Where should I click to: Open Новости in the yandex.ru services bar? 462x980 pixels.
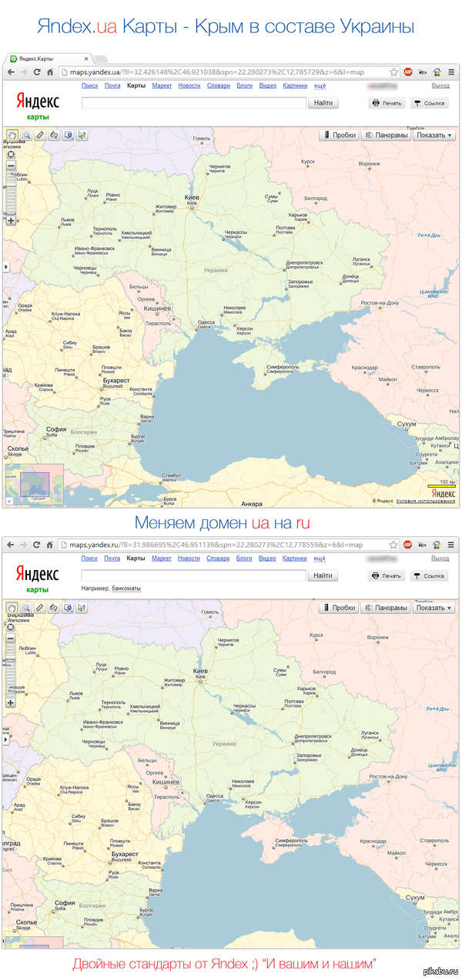click(189, 558)
